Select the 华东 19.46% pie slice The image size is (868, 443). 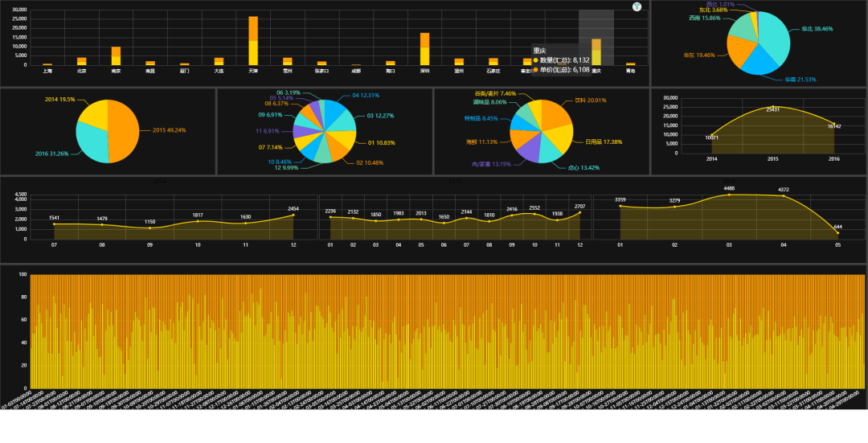coord(740,51)
